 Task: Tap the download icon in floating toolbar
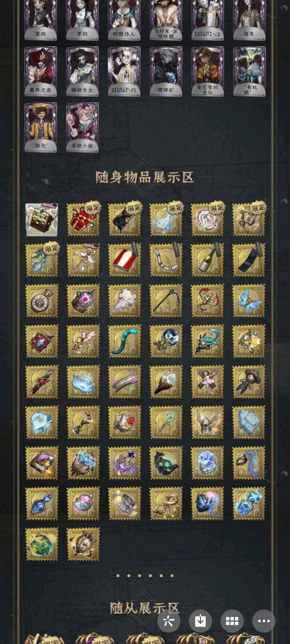[x=200, y=621]
